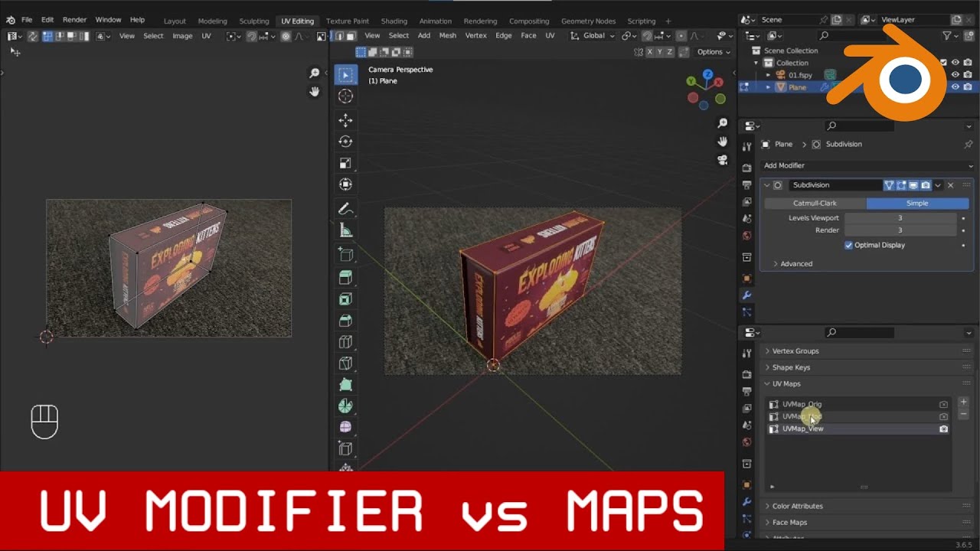980x551 pixels.
Task: Toggle X axis mirror button
Action: pos(650,52)
